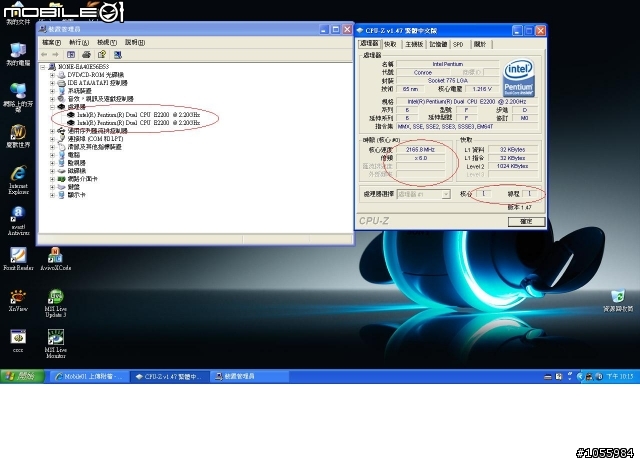Switch to the CPU-Z v1.47 taskbar item
This screenshot has width=640, height=461.
click(x=170, y=376)
